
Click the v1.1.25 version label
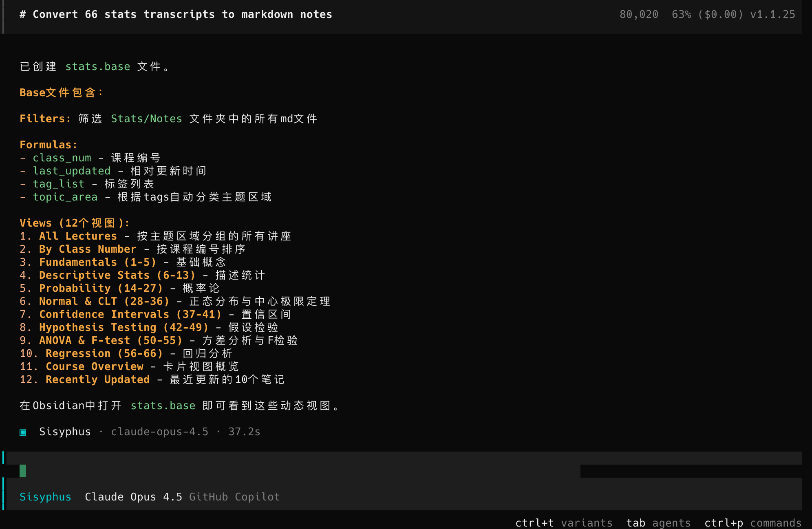(x=772, y=14)
